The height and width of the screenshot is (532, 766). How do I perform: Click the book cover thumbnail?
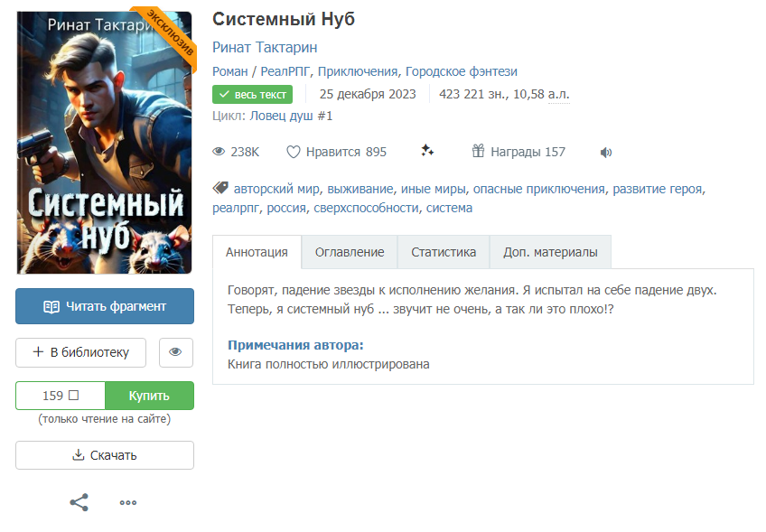click(x=105, y=142)
